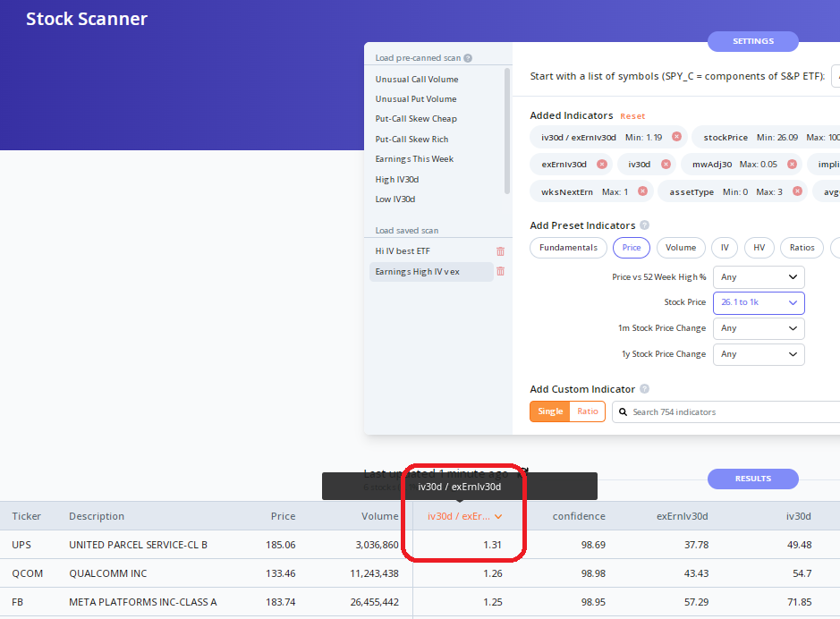Delete the Hi IV best ETF saved scan
Viewport: 840px width, 619px height.
click(500, 251)
